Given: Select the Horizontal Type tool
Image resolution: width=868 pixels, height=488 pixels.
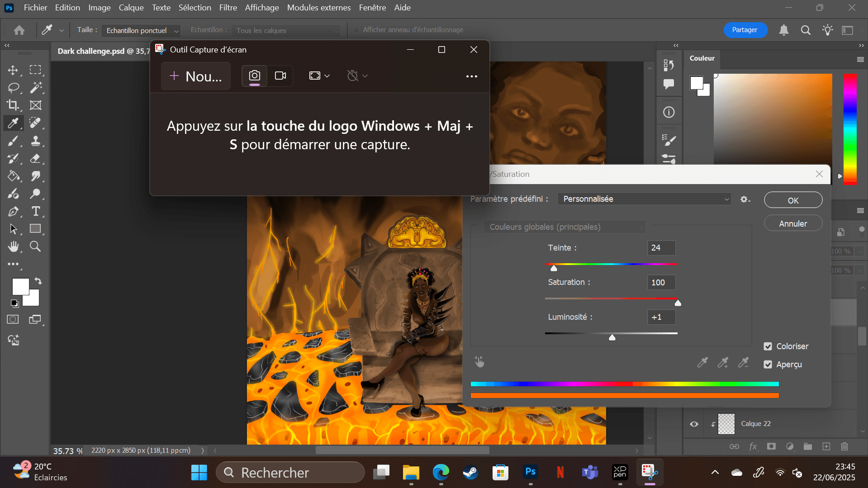Looking at the screenshot, I should tap(35, 211).
